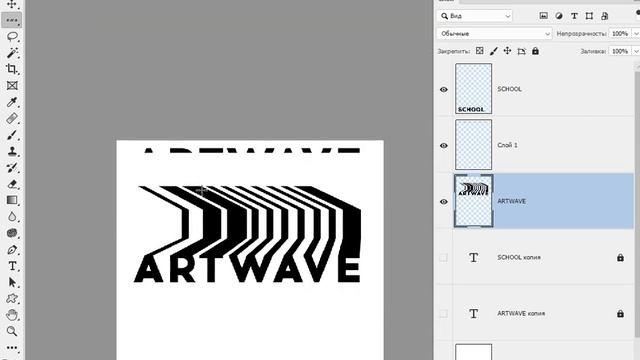Select the Sponge tool
Viewport: 640px width, 360px height.
(x=12, y=233)
